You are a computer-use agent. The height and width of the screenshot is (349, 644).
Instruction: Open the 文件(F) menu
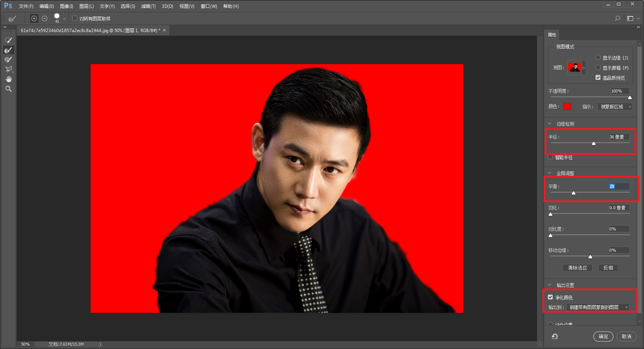26,6
